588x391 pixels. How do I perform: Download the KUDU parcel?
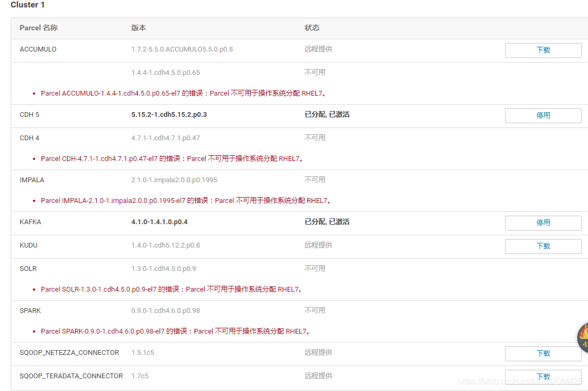(x=543, y=246)
